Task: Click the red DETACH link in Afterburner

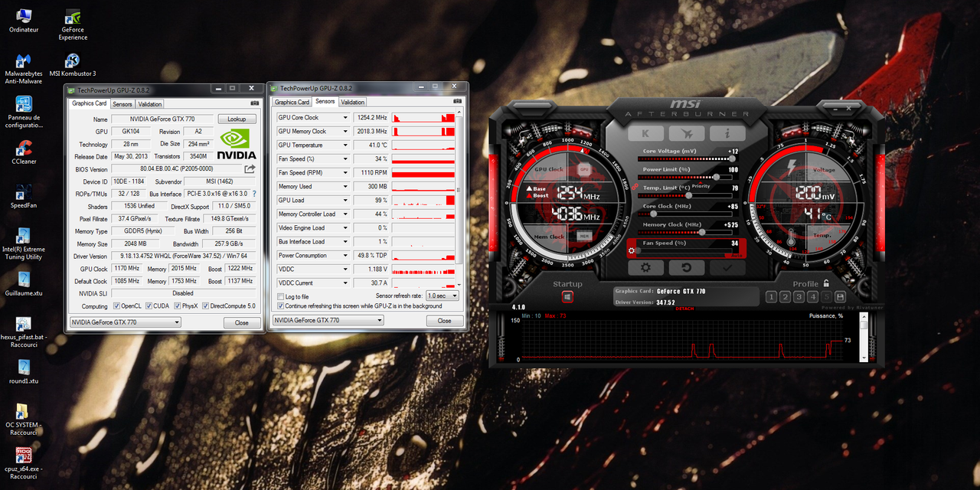Action: (684, 309)
